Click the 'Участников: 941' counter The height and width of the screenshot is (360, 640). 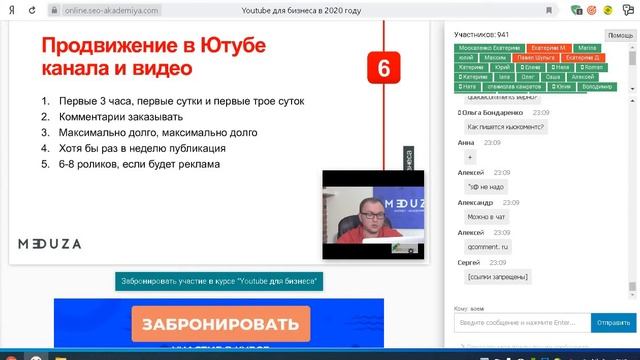[x=481, y=35]
